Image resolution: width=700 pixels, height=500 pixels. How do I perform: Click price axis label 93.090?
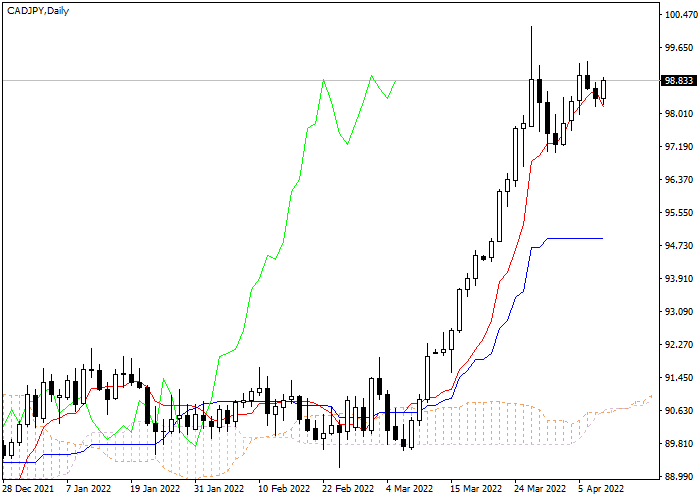tap(679, 312)
